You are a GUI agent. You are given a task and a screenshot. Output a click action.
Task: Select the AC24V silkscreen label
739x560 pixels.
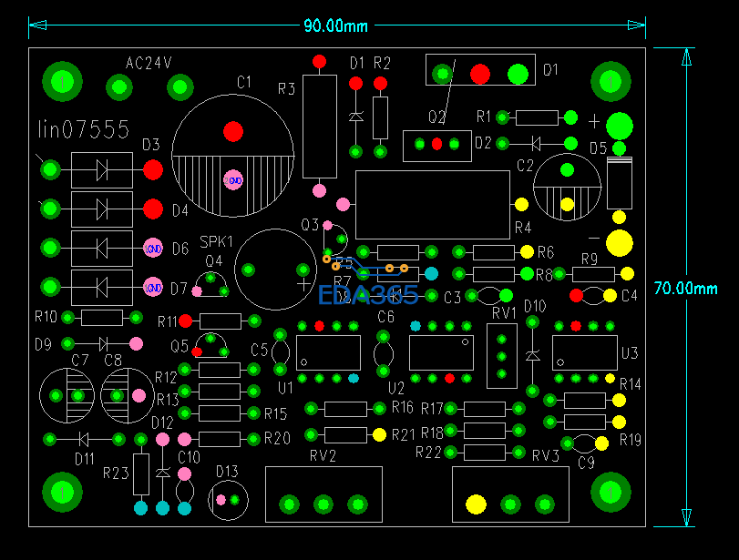149,63
